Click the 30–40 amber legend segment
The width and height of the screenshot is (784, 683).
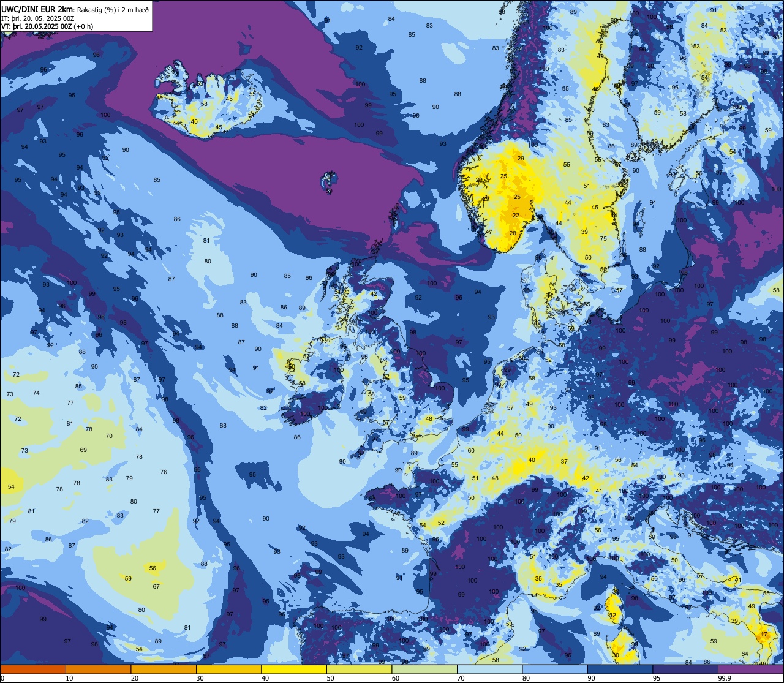pos(228,669)
